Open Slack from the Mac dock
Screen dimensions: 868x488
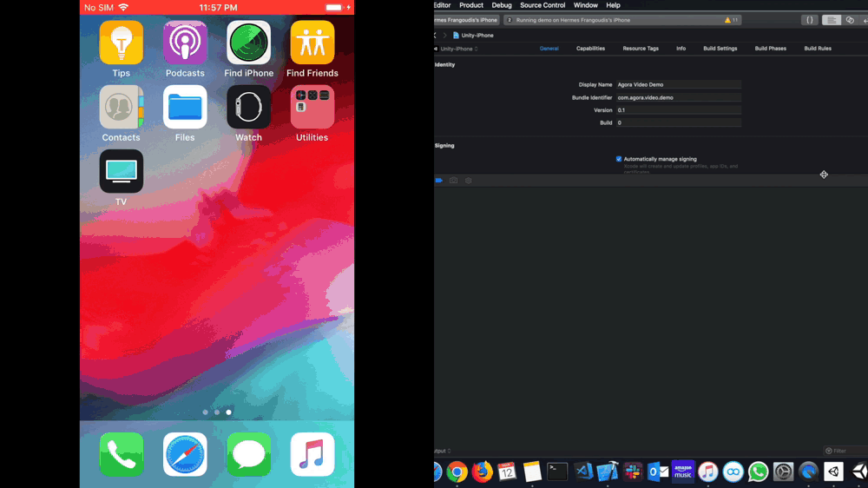633,472
